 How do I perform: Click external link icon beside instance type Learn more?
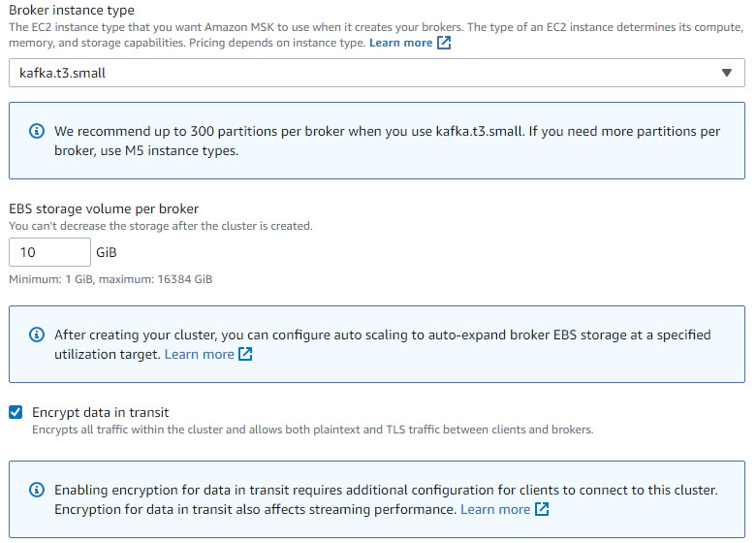click(444, 43)
